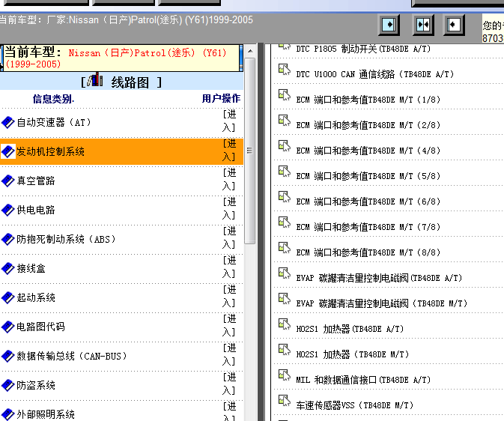Screen dimensions: 504x421
Task: Click [进入] for 自动变速器（AT）
Action: (229, 121)
